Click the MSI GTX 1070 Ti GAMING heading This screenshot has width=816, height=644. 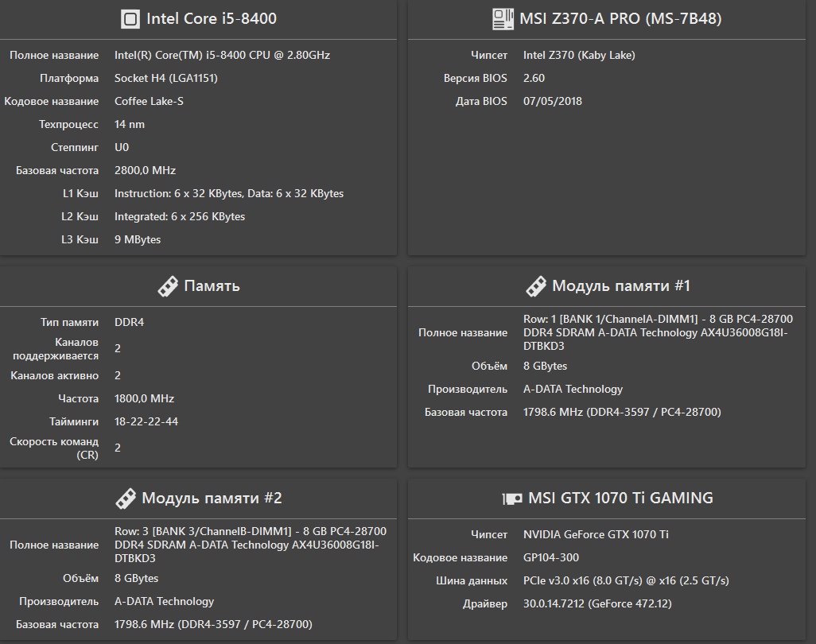621,499
